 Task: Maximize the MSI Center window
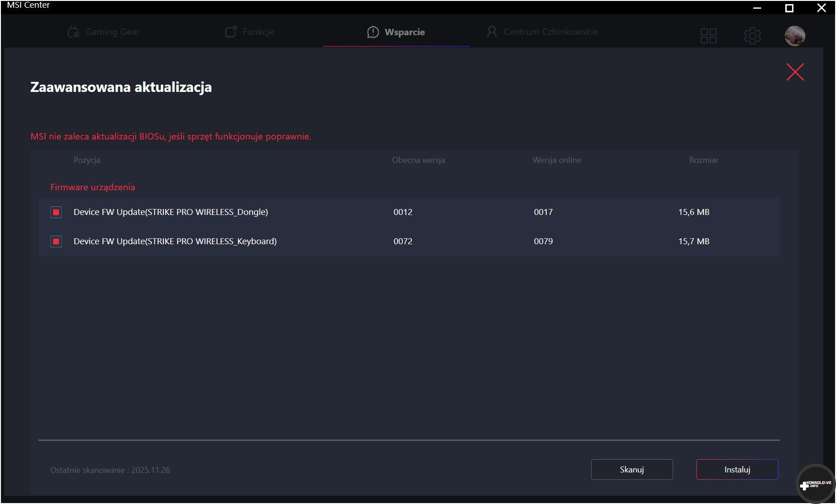point(789,8)
